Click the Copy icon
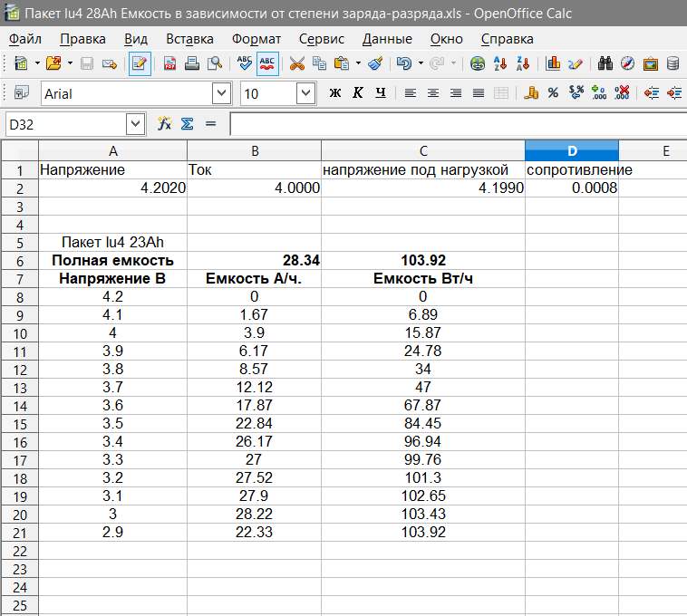 point(319,64)
